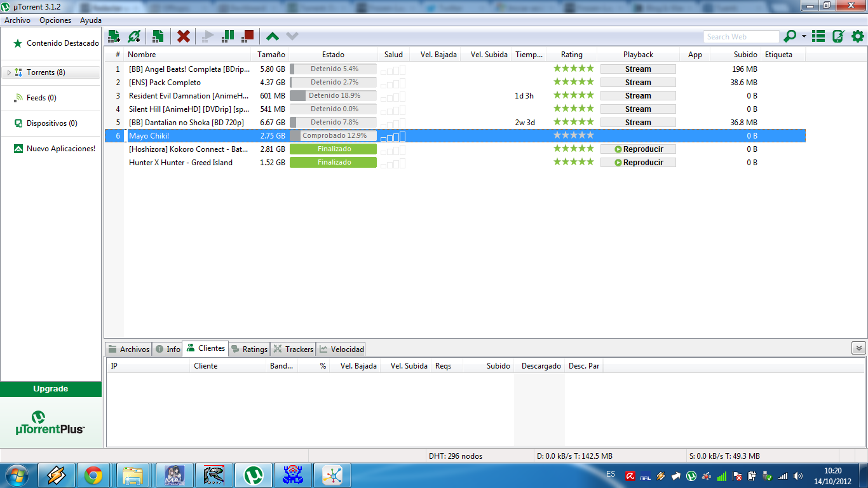868x488 pixels.
Task: Open the Opciones menu
Action: pyautogui.click(x=55, y=20)
